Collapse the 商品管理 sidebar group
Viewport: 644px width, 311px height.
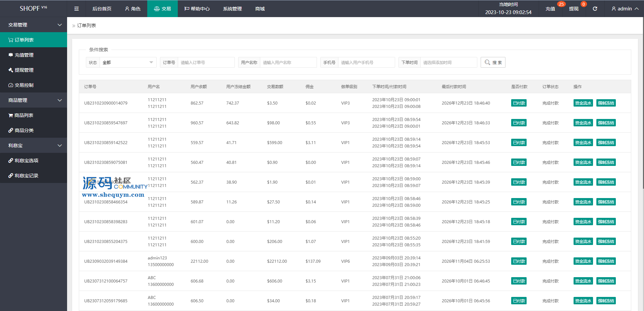tap(34, 100)
